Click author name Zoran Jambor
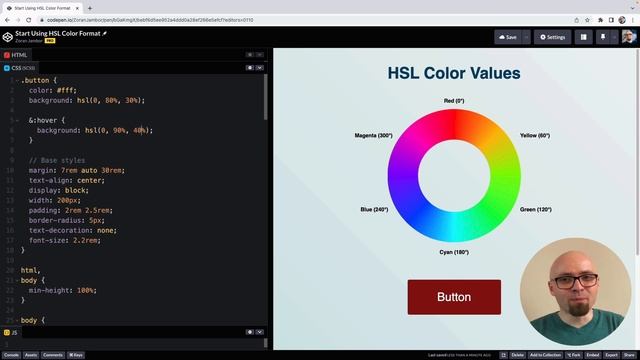640x360 pixels. pyautogui.click(x=29, y=41)
